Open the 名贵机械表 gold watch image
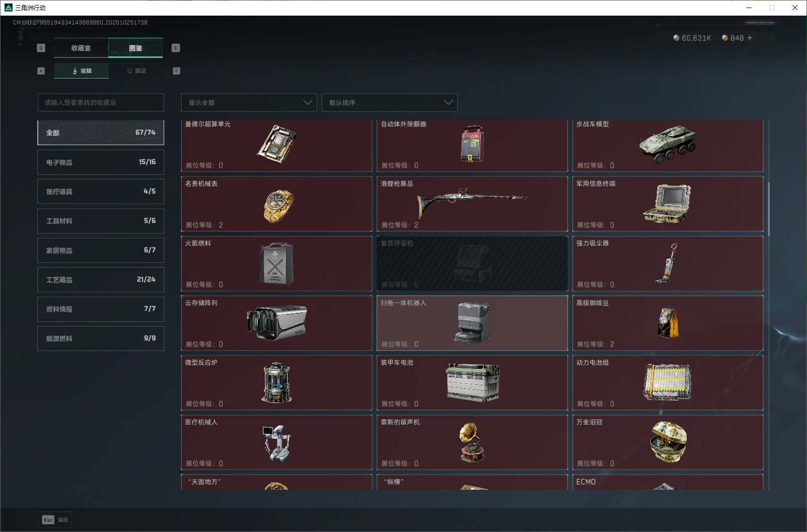 (278, 207)
